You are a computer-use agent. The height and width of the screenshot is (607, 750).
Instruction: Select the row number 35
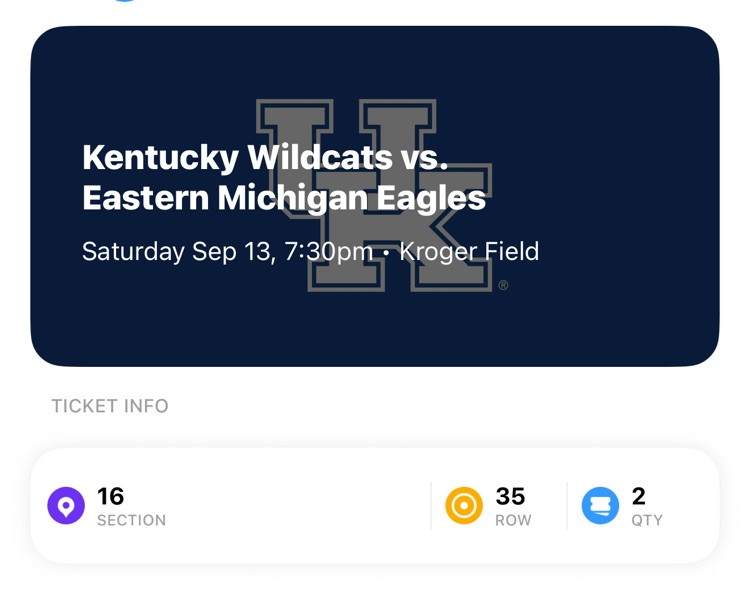(510, 496)
